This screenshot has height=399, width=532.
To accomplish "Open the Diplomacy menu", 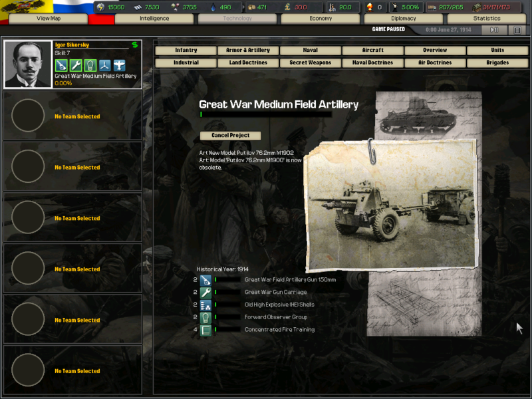I will point(404,19).
